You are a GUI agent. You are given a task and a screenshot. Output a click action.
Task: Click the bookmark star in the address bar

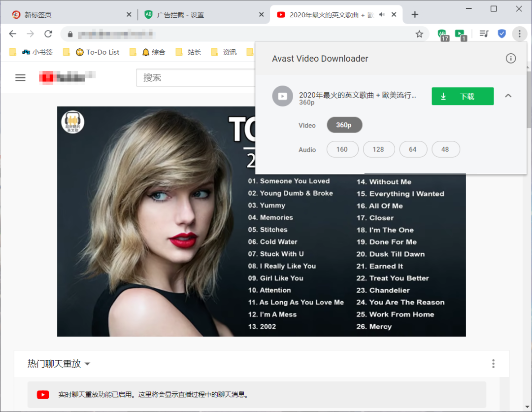tap(419, 34)
